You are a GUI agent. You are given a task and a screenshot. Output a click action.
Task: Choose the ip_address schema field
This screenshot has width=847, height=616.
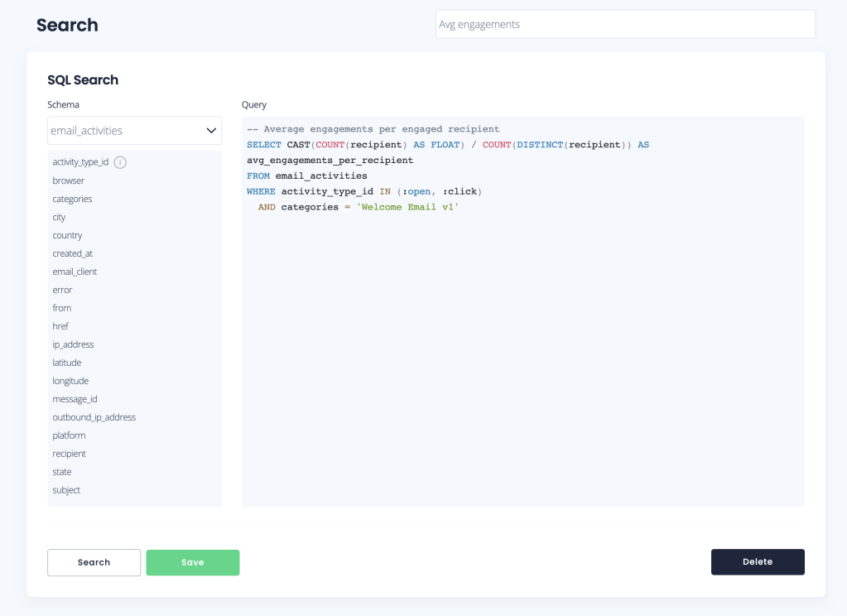tap(73, 344)
